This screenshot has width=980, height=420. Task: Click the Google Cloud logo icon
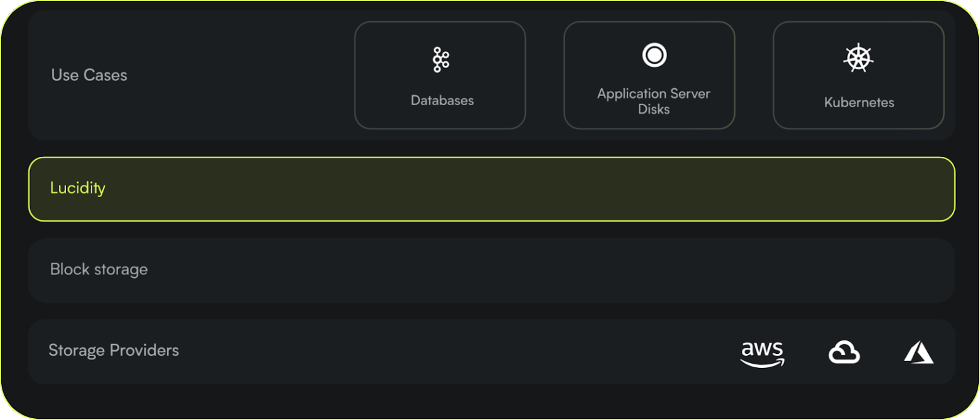point(844,353)
